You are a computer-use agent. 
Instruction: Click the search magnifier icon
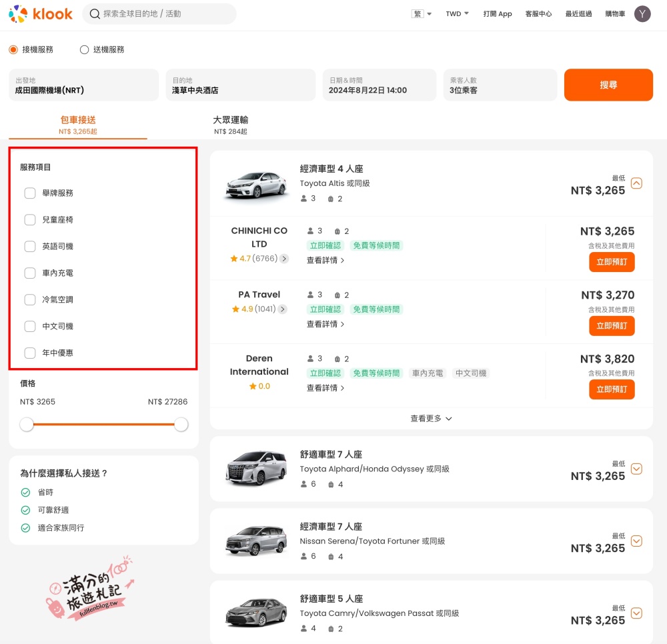[95, 14]
